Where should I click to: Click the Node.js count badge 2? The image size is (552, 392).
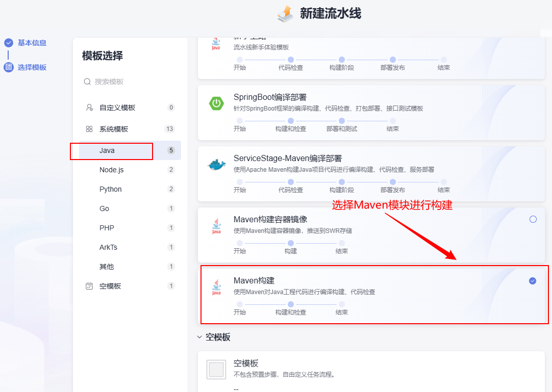171,170
